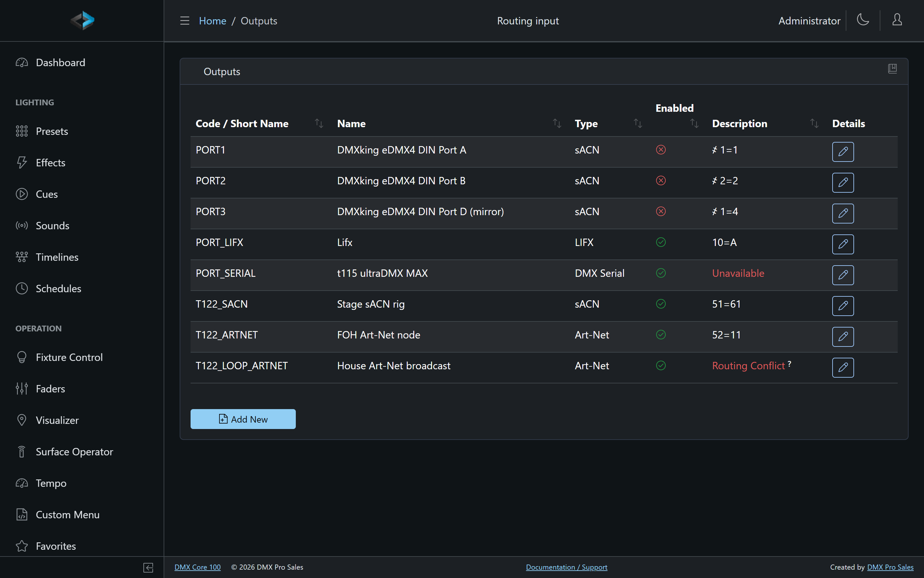Viewport: 924px width, 578px height.
Task: Click the Routing Conflict help question mark
Action: [x=789, y=363]
